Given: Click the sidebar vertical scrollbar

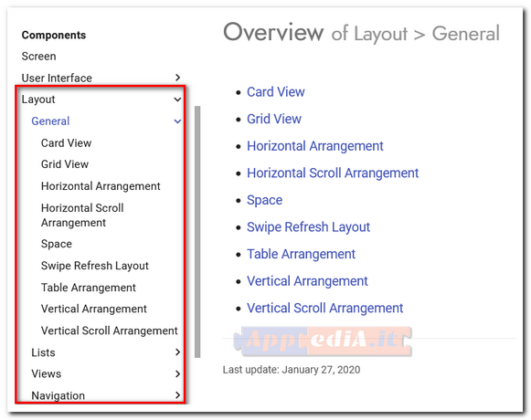Looking at the screenshot, I should point(197,232).
